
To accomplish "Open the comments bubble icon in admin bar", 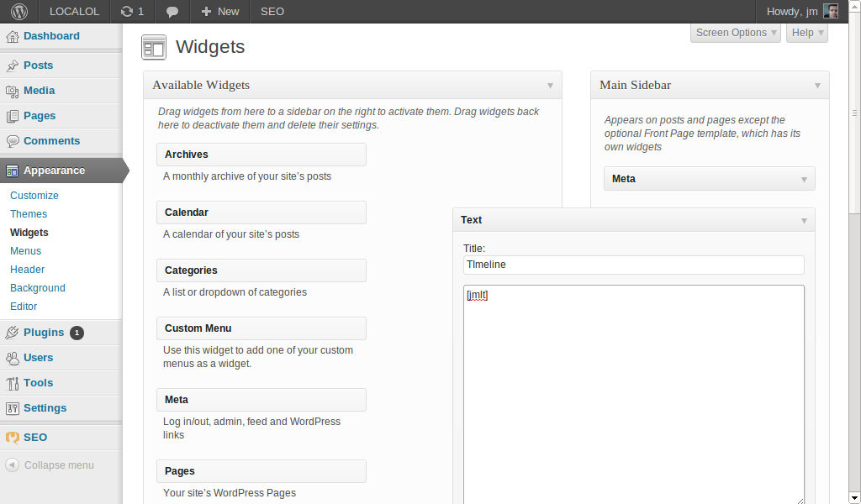I will (172, 12).
